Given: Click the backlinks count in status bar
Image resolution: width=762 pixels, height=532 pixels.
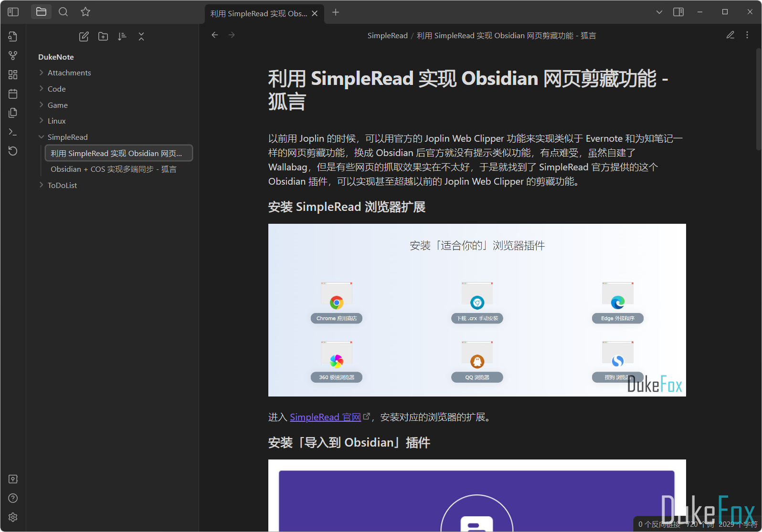Looking at the screenshot, I should click(x=659, y=524).
